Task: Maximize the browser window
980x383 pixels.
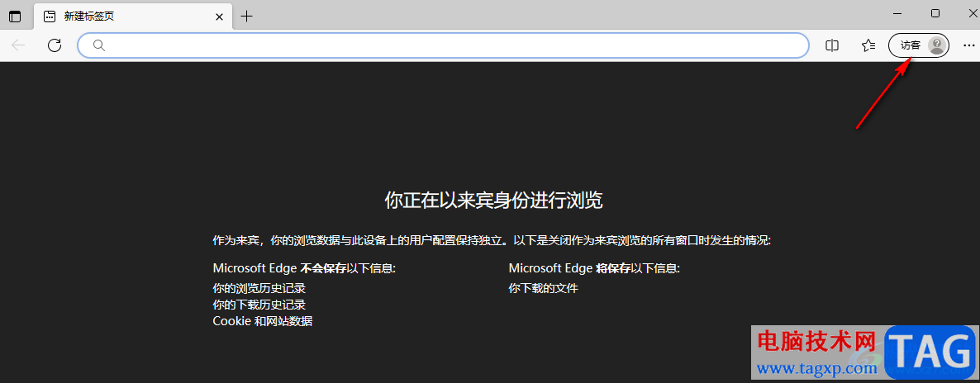Action: [x=935, y=13]
